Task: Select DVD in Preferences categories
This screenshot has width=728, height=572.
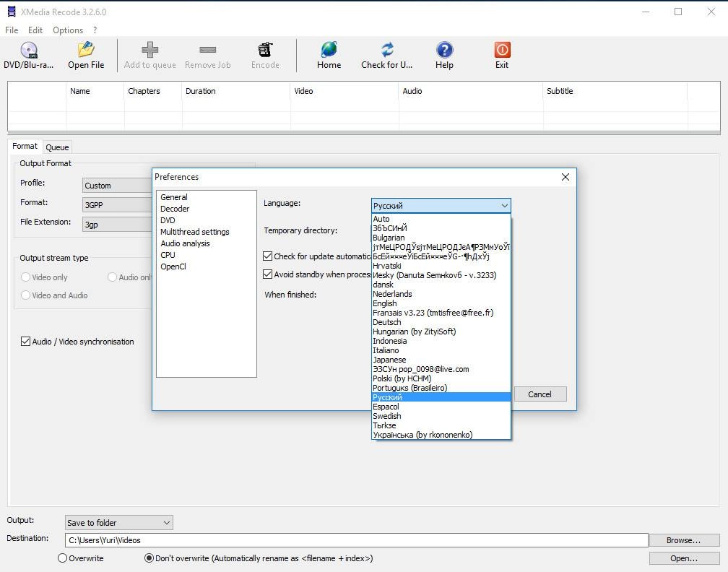Action: click(168, 220)
